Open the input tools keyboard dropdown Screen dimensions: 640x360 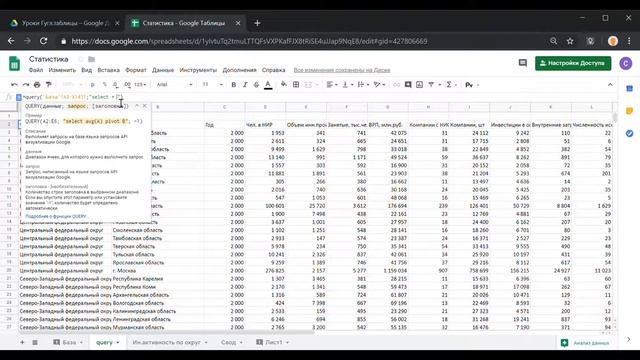click(471, 85)
